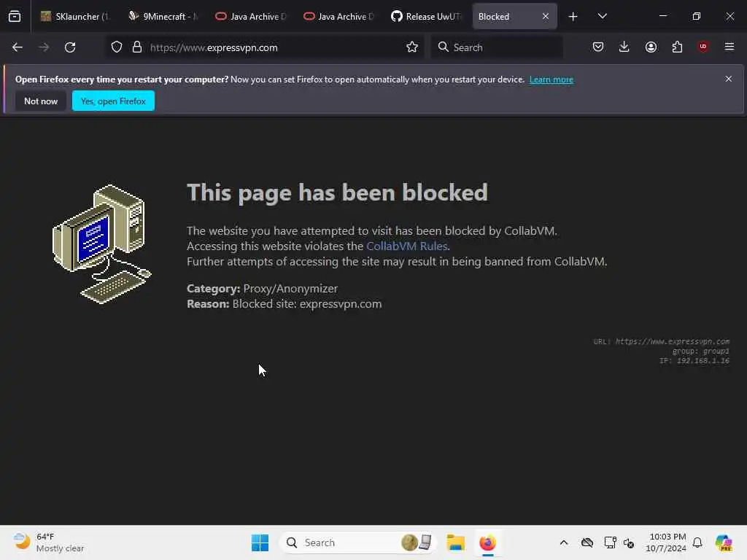Click the Firefox taskbar icon

coord(487,542)
